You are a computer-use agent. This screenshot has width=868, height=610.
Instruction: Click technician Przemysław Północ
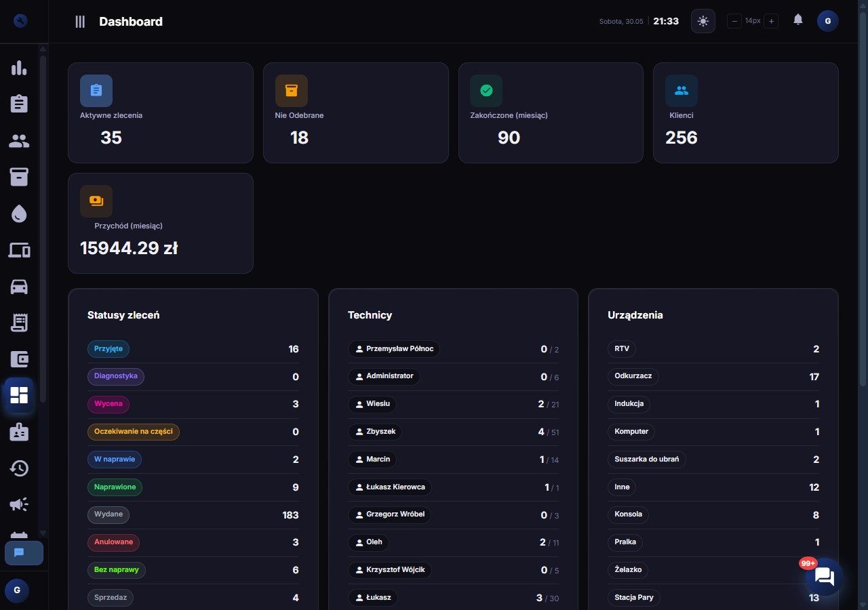pyautogui.click(x=394, y=349)
